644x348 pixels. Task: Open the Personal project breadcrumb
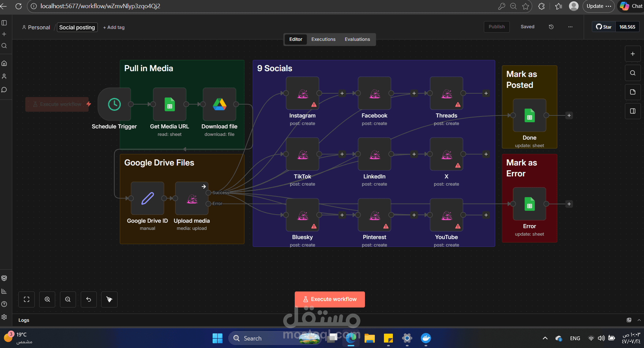(36, 27)
